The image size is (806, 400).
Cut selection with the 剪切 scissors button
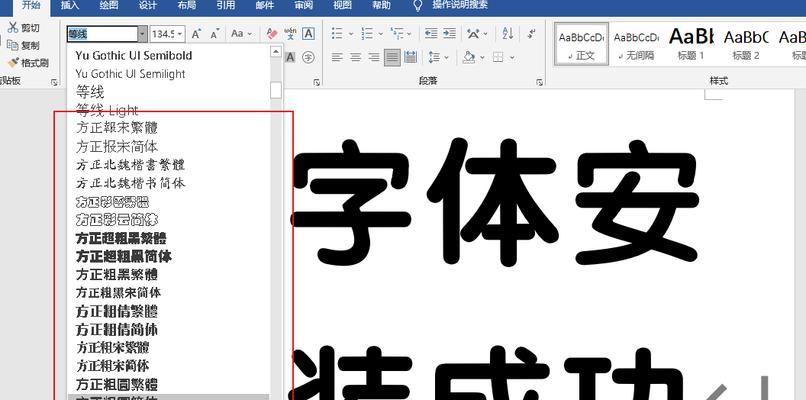click(x=23, y=28)
